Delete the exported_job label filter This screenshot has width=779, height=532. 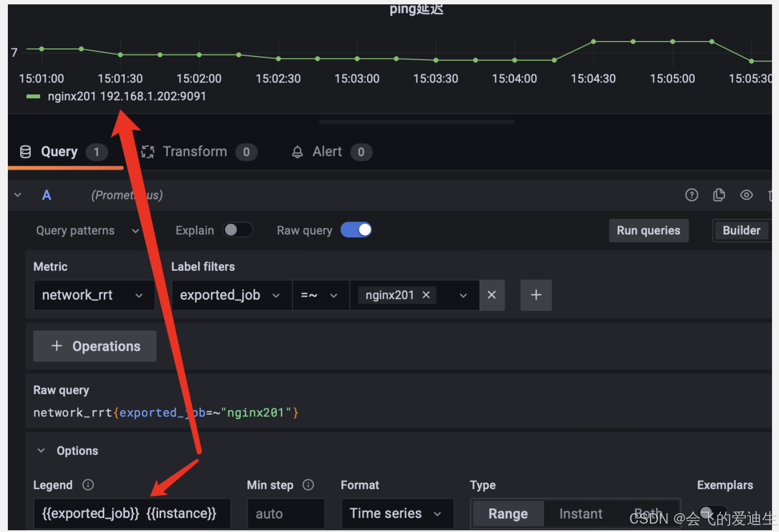(x=492, y=295)
